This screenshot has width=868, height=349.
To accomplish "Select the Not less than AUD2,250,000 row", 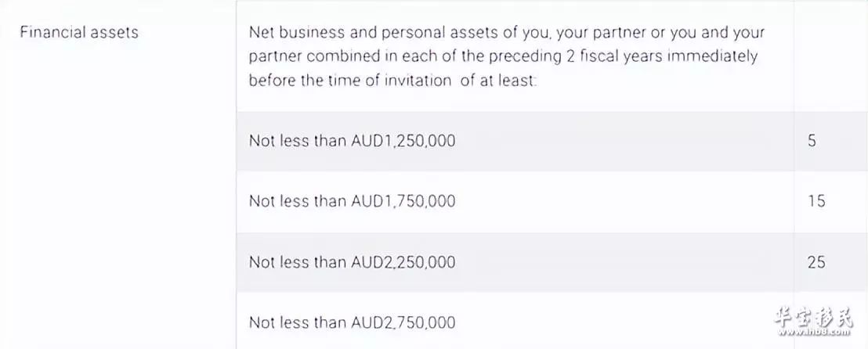I will click(552, 262).
